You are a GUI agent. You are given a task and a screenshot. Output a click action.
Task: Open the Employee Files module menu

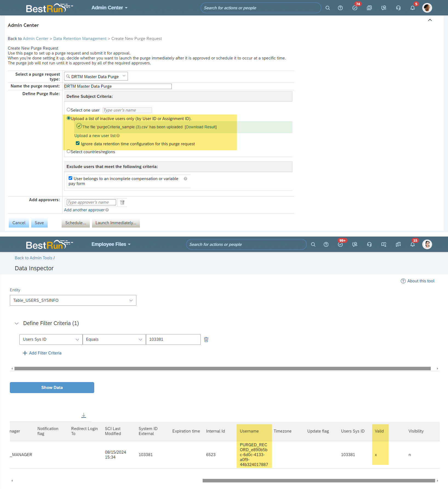tap(111, 244)
